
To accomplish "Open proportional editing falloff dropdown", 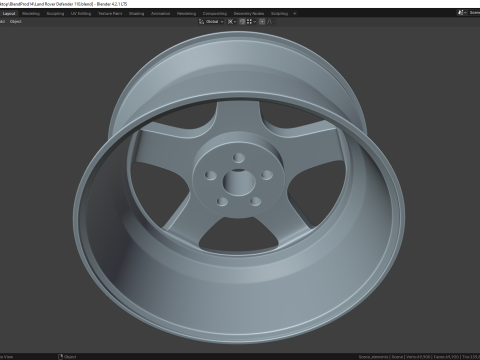I will 271,22.
